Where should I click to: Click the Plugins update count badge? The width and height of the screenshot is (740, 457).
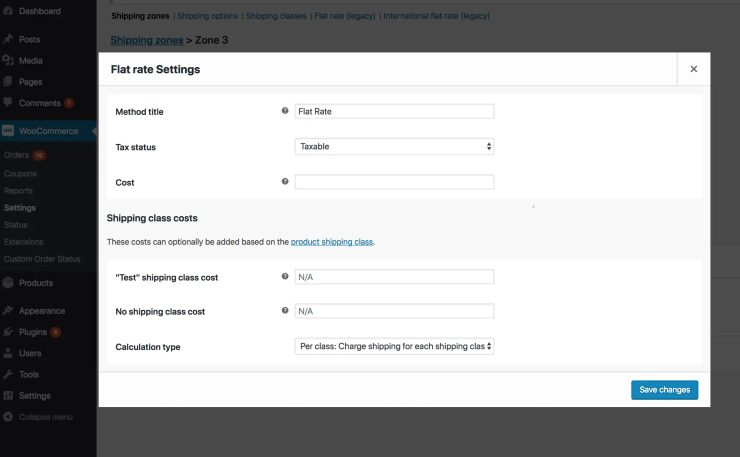pos(55,332)
